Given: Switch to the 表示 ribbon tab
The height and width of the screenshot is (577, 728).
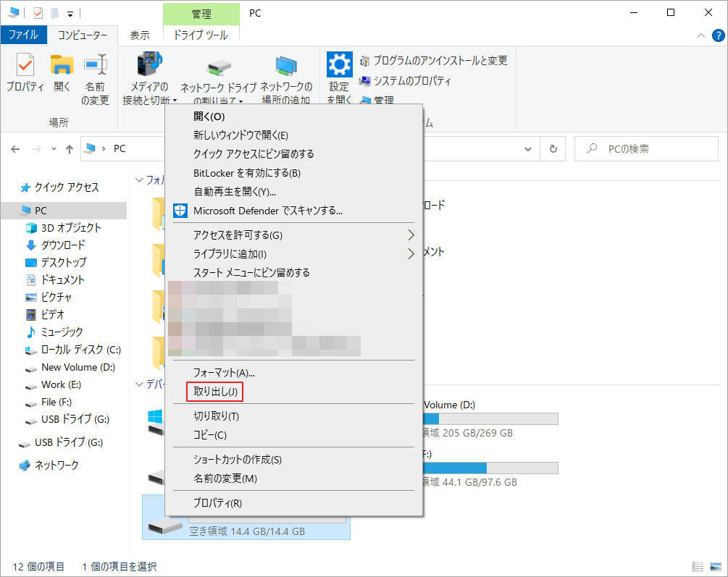Looking at the screenshot, I should click(139, 34).
